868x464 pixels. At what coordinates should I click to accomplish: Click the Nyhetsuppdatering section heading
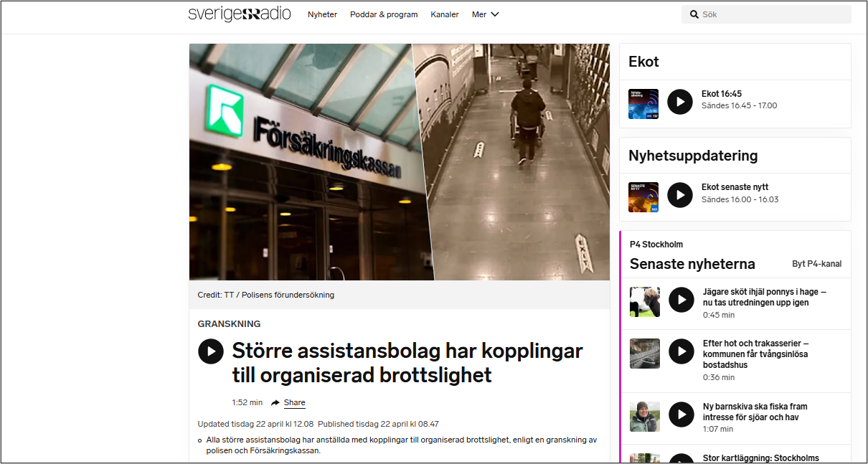(x=693, y=156)
